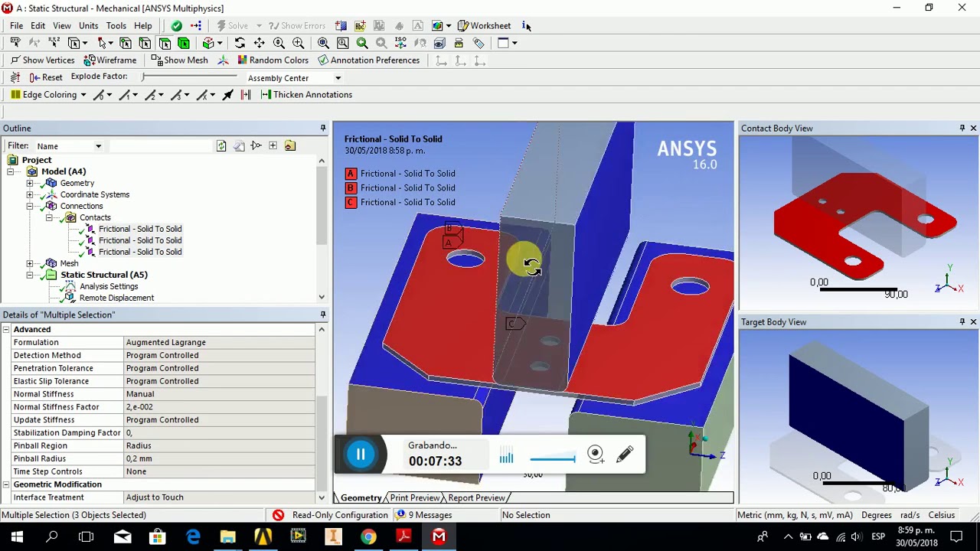Toggle Random Colors
Image resolution: width=980 pixels, height=551 pixels.
(x=273, y=60)
